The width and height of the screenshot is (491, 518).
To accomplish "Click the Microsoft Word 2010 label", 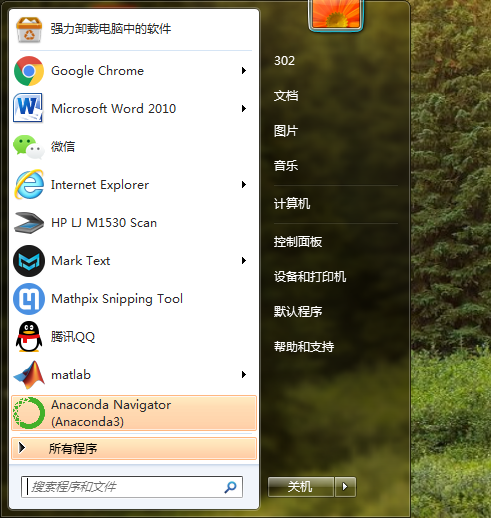I will click(x=114, y=109).
